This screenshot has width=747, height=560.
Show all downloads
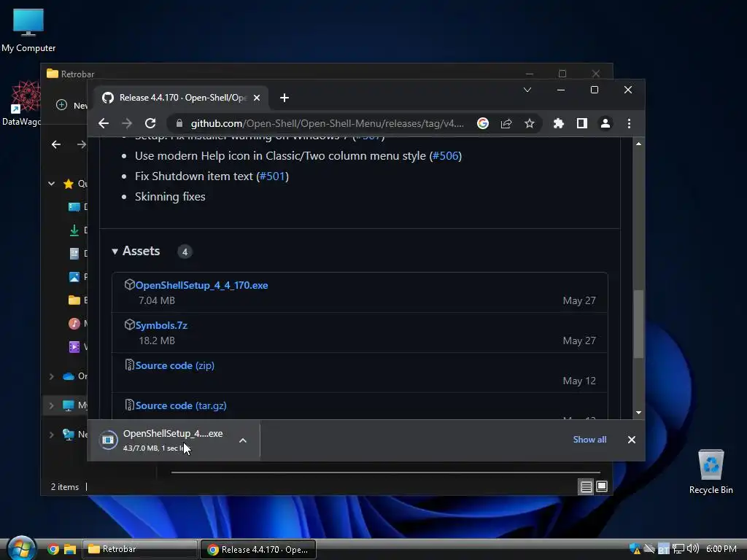(589, 440)
